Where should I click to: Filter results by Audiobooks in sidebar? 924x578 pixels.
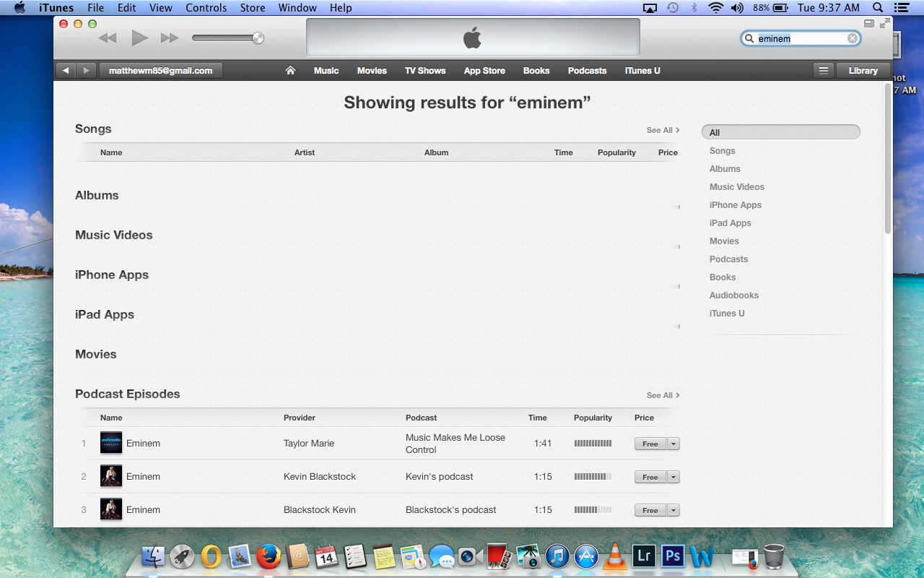[734, 295]
